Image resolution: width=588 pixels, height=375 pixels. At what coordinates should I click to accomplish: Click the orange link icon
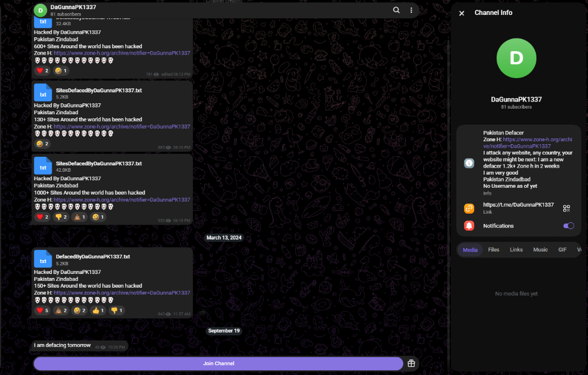point(469,208)
